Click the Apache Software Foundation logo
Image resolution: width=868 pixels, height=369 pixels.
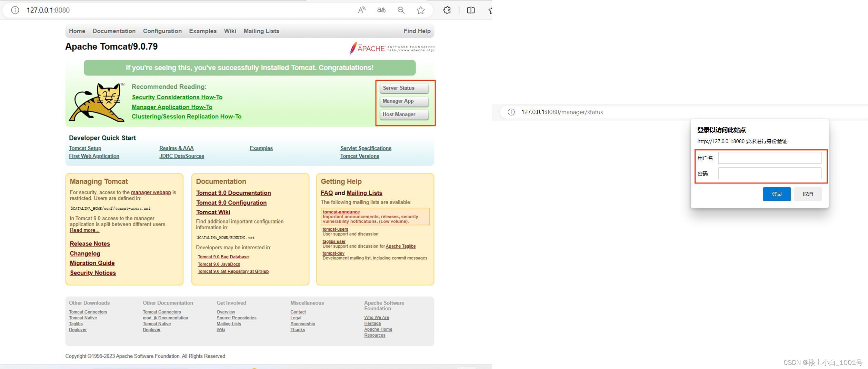[391, 49]
